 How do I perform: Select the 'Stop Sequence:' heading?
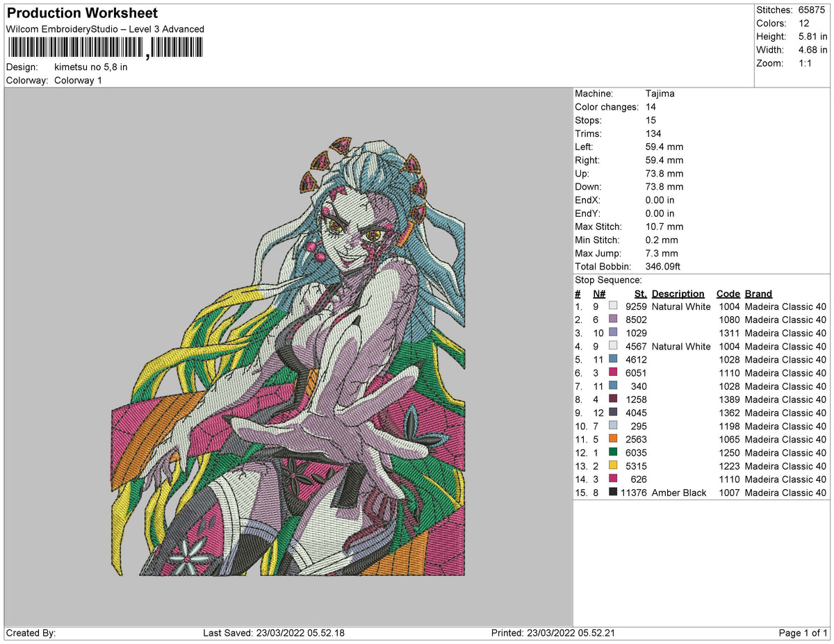[609, 280]
